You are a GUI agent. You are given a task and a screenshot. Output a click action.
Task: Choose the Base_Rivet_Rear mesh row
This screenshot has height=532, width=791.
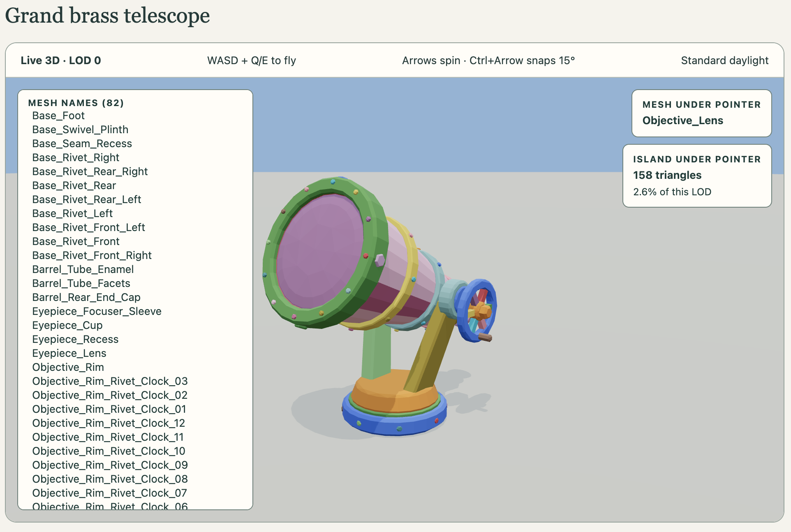[74, 185]
